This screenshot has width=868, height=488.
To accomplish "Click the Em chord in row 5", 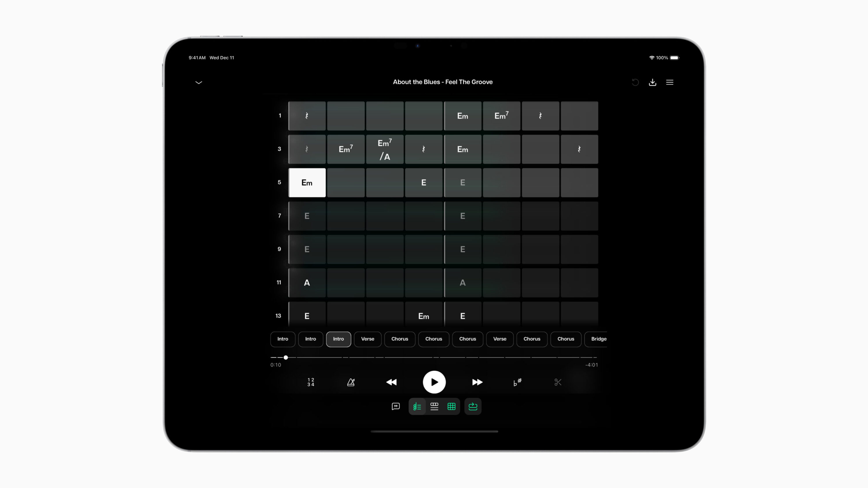I will tap(306, 182).
